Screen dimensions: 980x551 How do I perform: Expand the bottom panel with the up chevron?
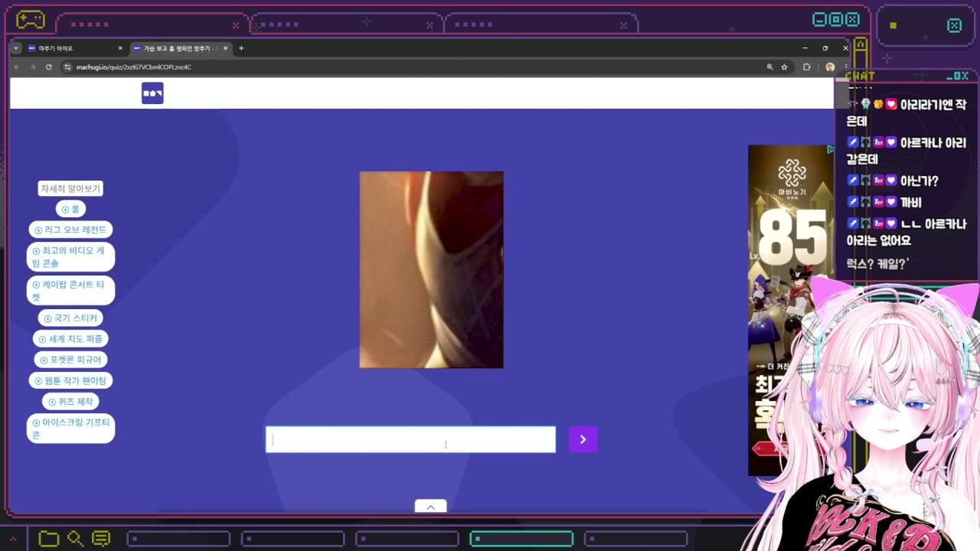[x=430, y=507]
